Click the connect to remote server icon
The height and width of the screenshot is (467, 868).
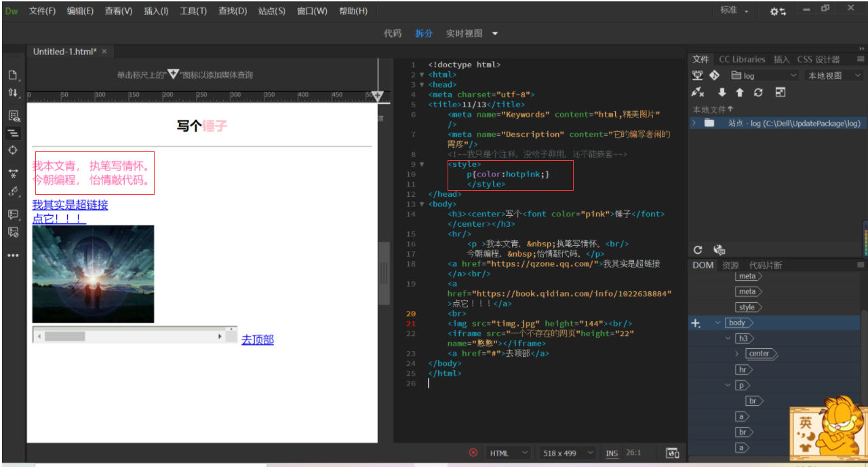[x=698, y=75]
